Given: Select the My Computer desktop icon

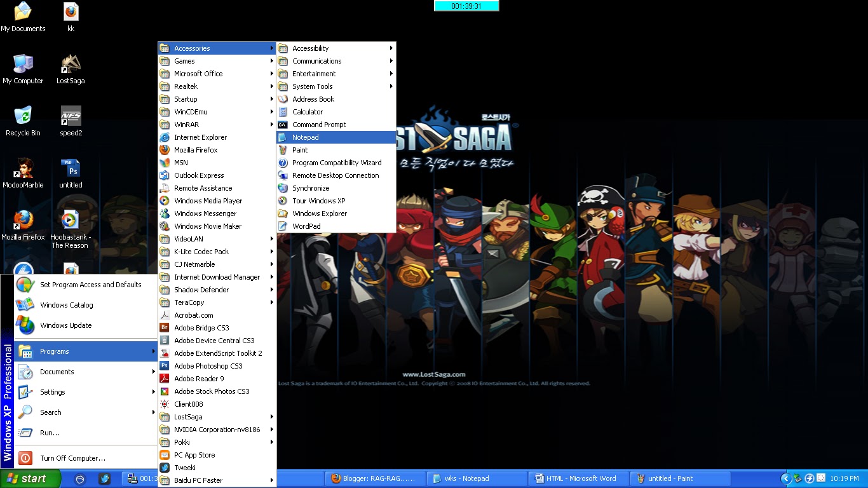Looking at the screenshot, I should [23, 69].
